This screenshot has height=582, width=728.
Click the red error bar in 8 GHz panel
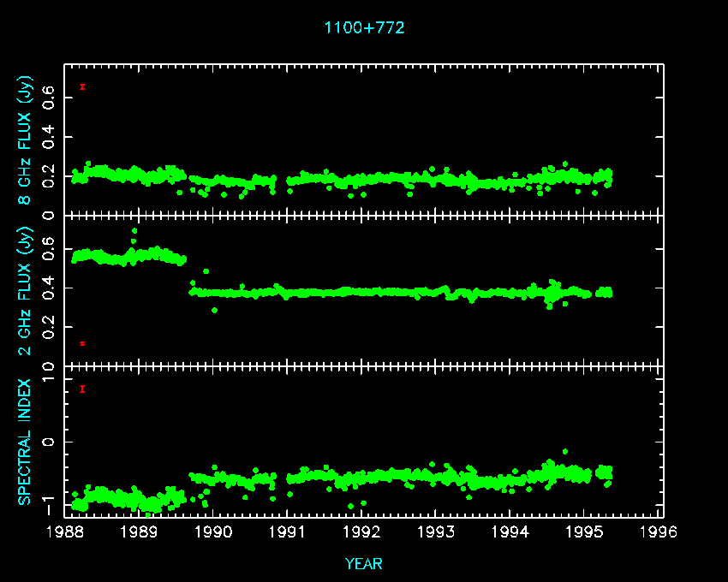(82, 86)
